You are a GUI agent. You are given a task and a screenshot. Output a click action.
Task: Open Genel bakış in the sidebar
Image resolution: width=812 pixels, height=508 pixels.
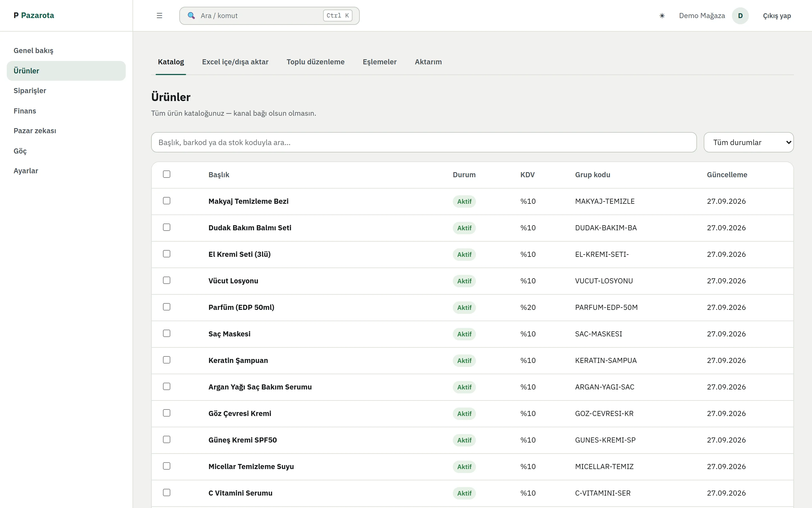tap(66, 51)
